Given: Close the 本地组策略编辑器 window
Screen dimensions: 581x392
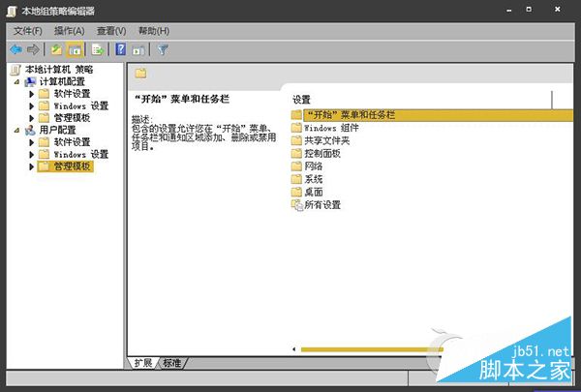Looking at the screenshot, I should (x=558, y=10).
